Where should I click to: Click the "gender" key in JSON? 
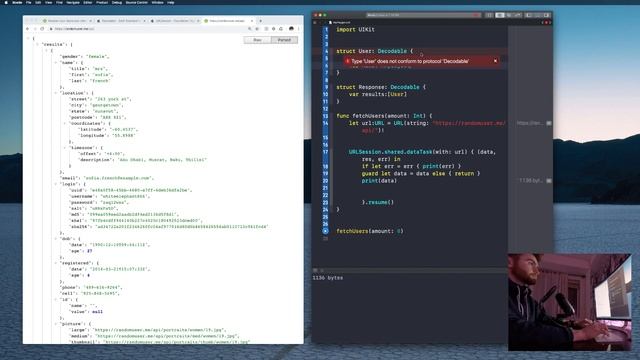click(70, 56)
